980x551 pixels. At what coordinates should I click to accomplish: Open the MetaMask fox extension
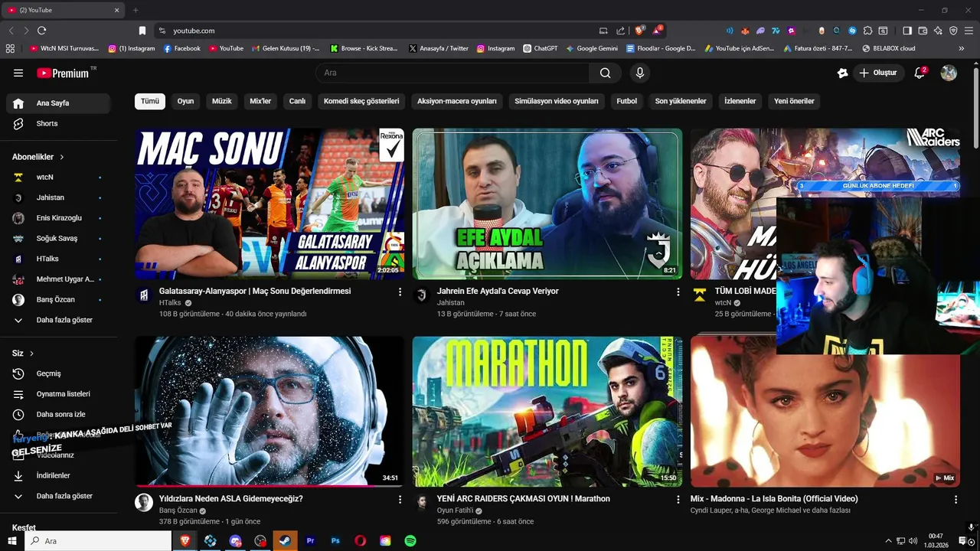(x=745, y=31)
